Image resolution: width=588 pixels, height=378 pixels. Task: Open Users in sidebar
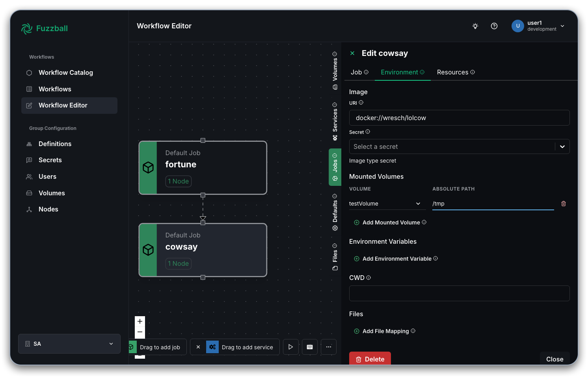click(x=69, y=176)
